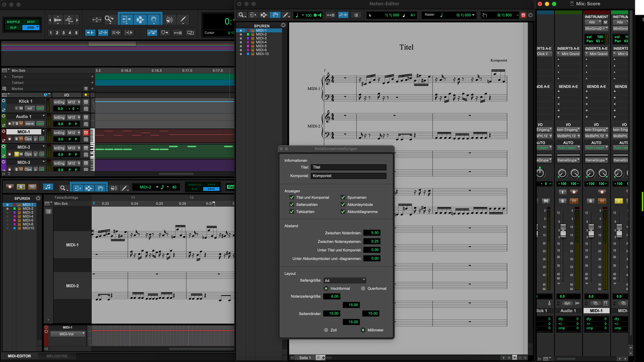Image resolution: width=644 pixels, height=362 pixels.
Task: Select the Zoomer tool in the Edit window toolbar
Action: [x=109, y=20]
